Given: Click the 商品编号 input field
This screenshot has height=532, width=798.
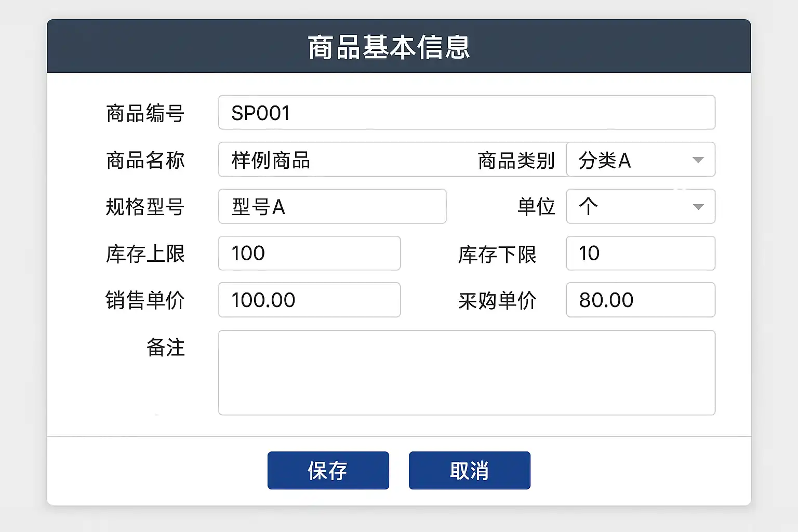Looking at the screenshot, I should tap(467, 112).
